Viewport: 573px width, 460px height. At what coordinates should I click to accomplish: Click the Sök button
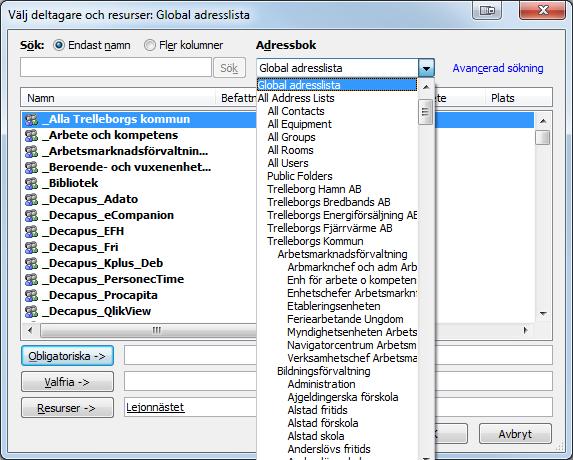[229, 68]
